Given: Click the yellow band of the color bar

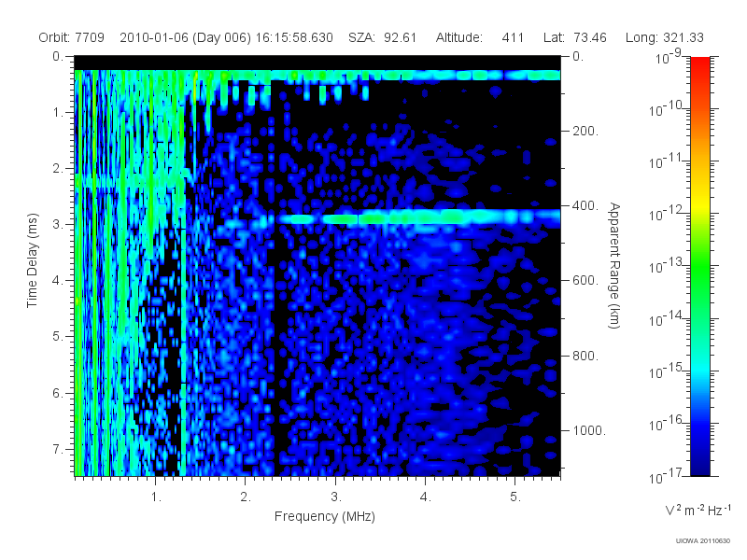Looking at the screenshot, I should 699,203.
